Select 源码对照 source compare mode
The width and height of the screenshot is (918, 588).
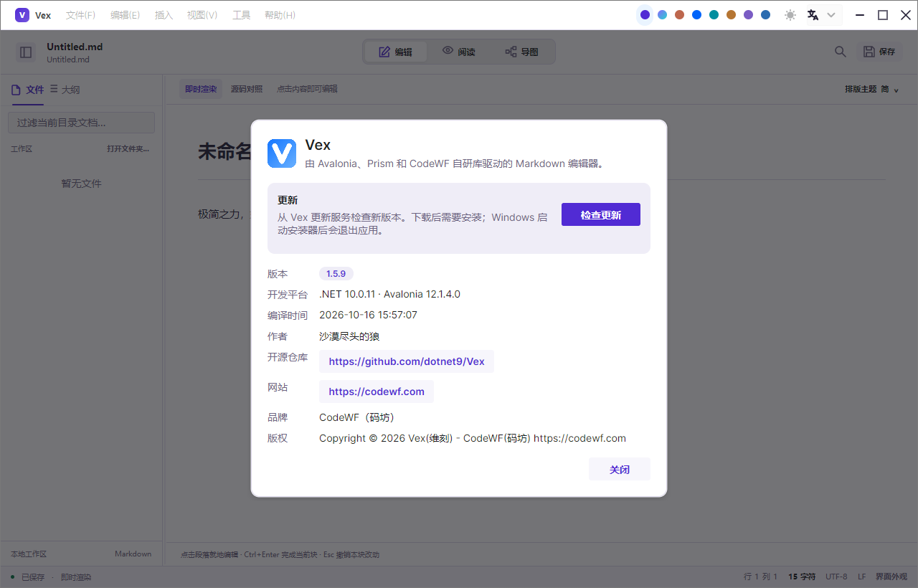click(247, 89)
